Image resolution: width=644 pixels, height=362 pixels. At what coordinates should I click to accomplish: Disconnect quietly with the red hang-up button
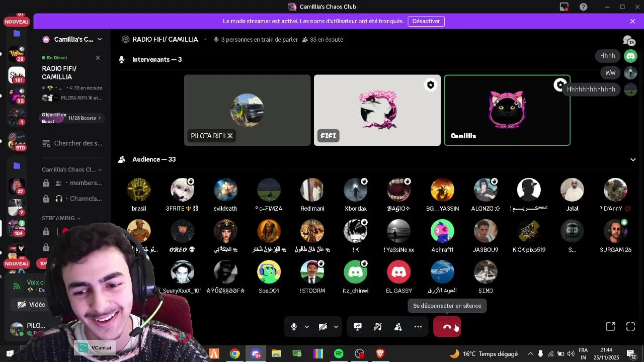pyautogui.click(x=447, y=327)
